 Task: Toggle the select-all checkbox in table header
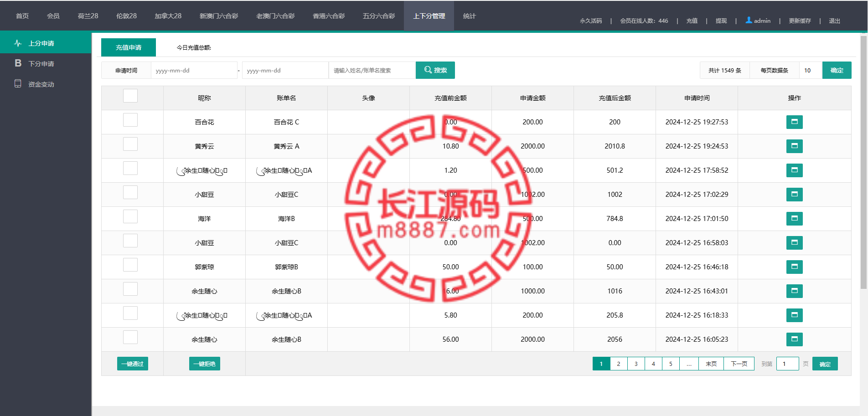[130, 96]
